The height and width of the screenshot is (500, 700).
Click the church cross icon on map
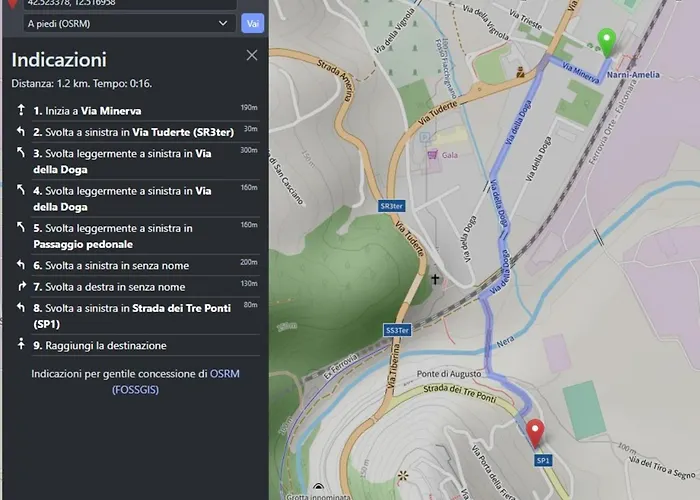coord(435,282)
